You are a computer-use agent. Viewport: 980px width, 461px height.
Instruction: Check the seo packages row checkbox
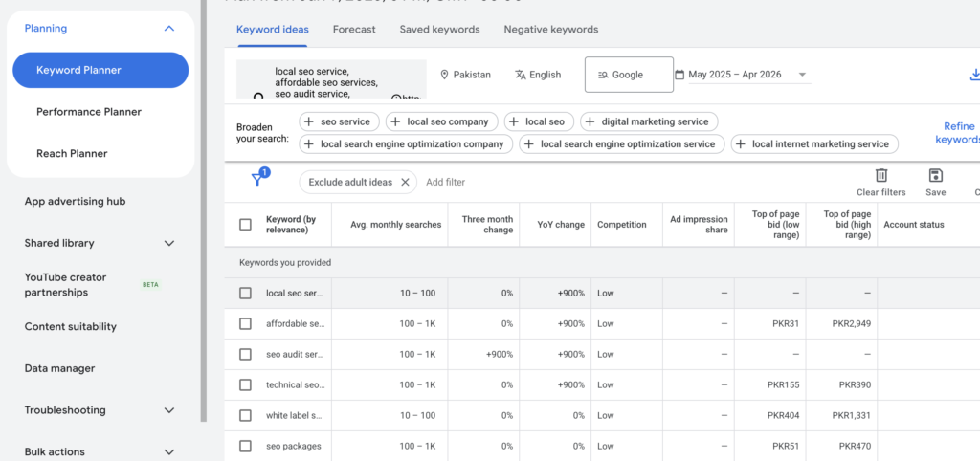(246, 446)
